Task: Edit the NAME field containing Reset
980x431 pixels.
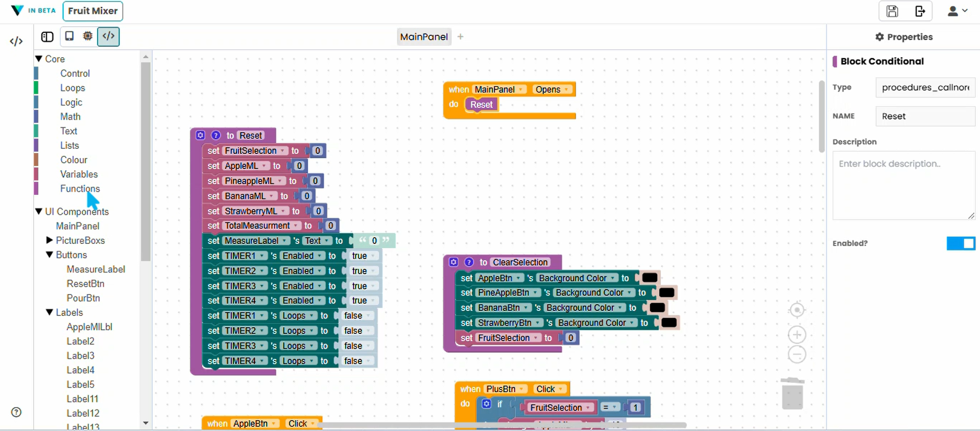Action: (925, 116)
